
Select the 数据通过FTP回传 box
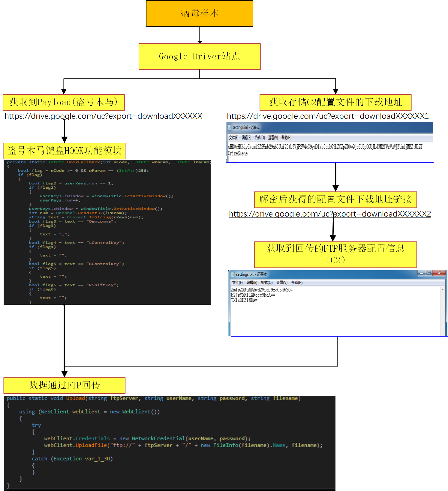[65, 385]
